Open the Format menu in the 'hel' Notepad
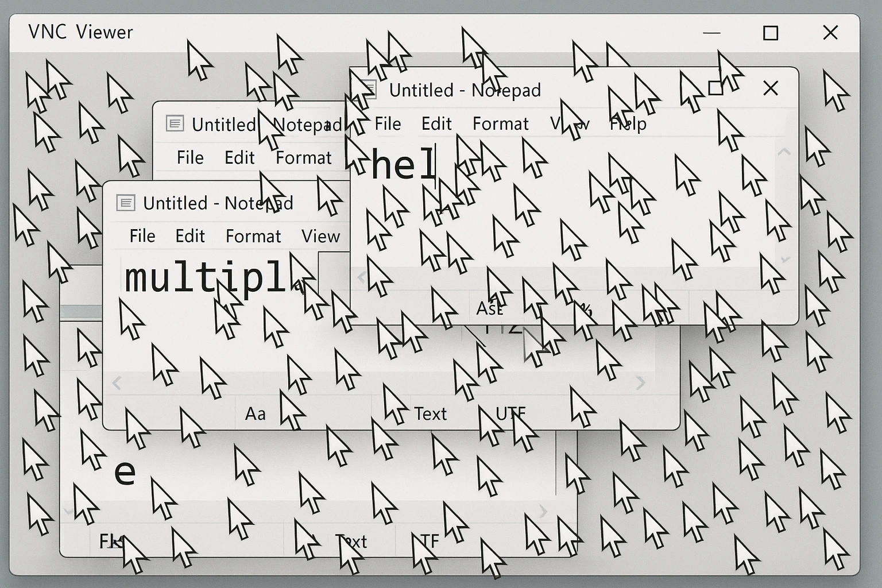 click(500, 124)
